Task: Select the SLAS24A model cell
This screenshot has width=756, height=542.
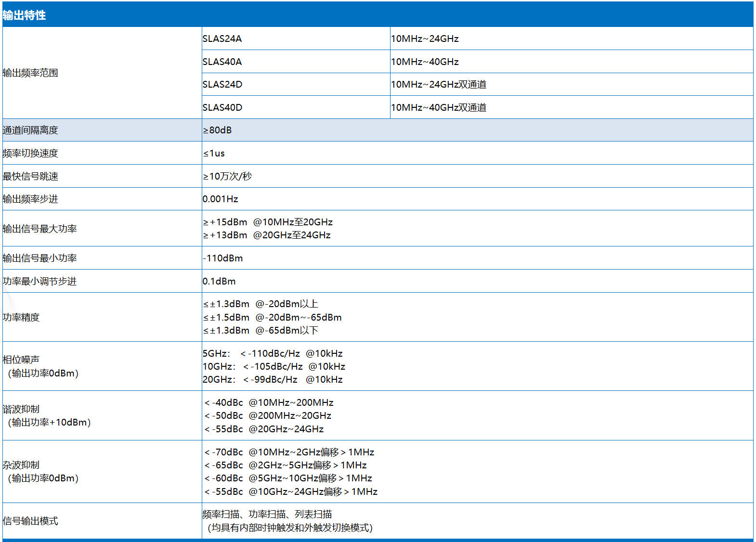Action: click(x=222, y=39)
